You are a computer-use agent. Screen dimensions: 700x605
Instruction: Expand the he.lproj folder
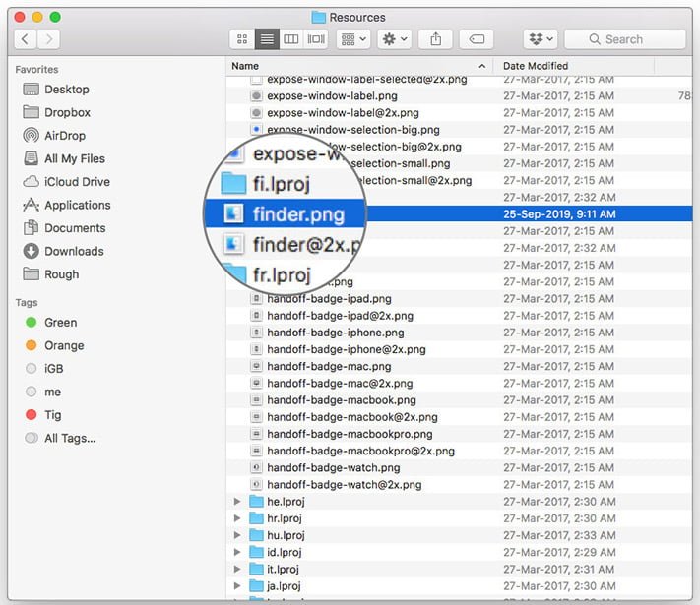point(237,502)
